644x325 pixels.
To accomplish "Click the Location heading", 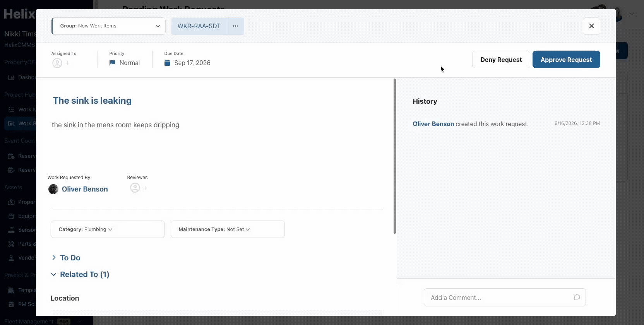I will click(x=65, y=298).
